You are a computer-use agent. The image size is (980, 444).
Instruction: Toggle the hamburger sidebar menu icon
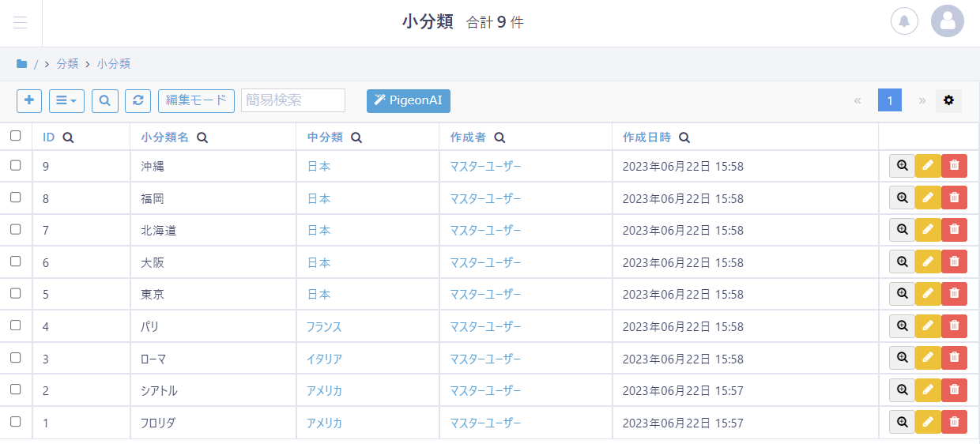[x=21, y=22]
